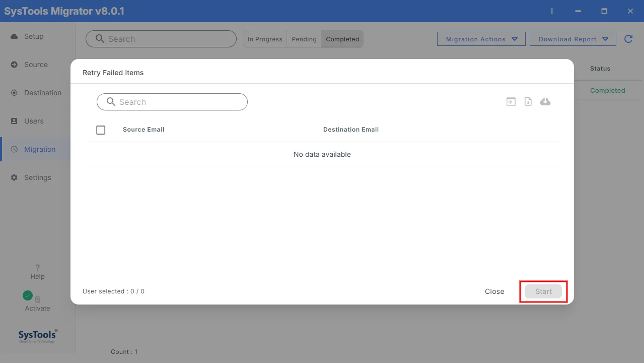Click the search field inside the dialog
644x363 pixels.
click(172, 102)
